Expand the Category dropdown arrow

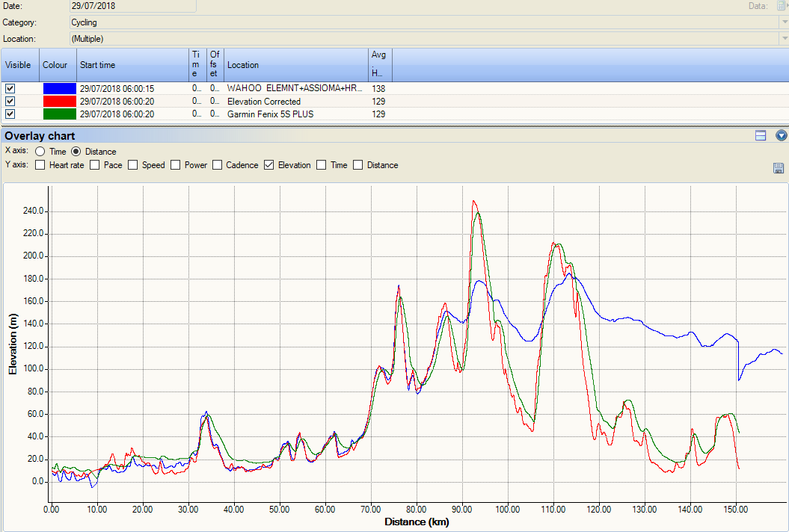(783, 22)
